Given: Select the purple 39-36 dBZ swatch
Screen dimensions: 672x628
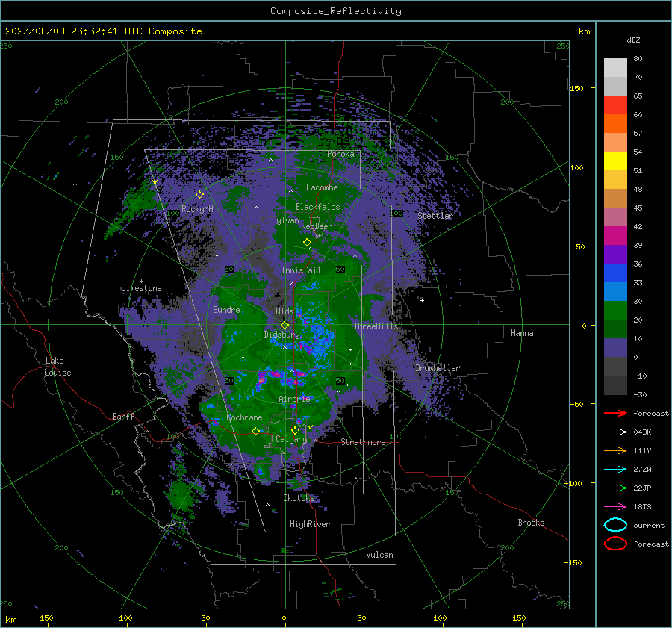Looking at the screenshot, I should click(x=615, y=255).
